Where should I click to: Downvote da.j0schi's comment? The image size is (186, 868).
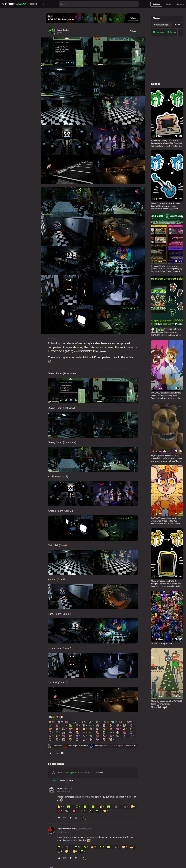(x=71, y=818)
